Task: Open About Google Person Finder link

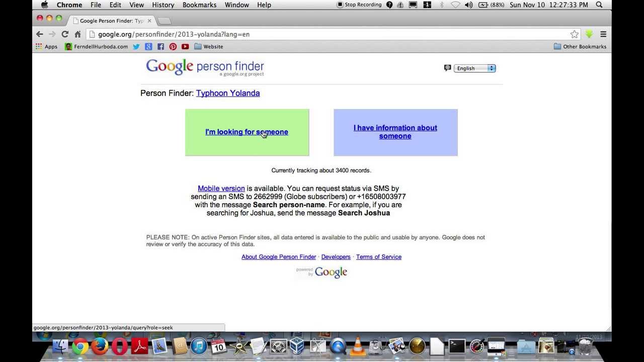Action: click(x=279, y=257)
